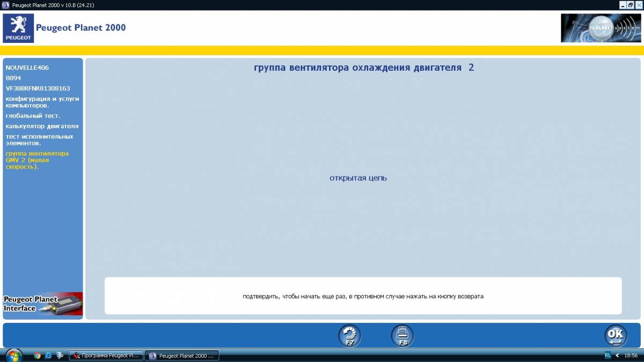Viewport: 644px width, 362px height.
Task: Open the Windows Start orb
Action: [13, 355]
